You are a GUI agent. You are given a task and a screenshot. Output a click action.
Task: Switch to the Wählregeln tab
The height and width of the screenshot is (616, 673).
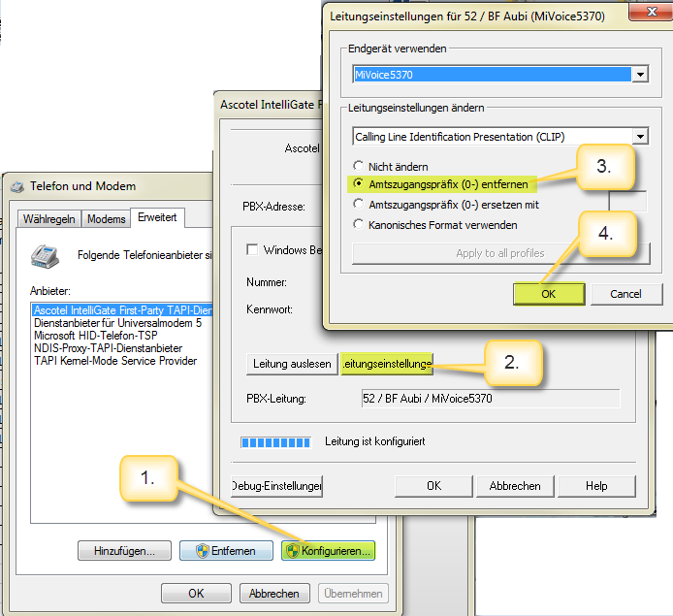[49, 219]
